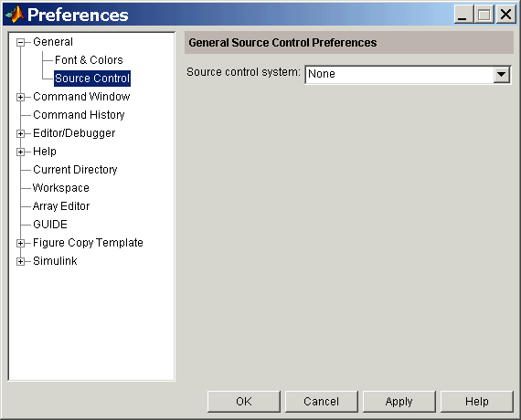Expand the Command Window node

(21, 97)
